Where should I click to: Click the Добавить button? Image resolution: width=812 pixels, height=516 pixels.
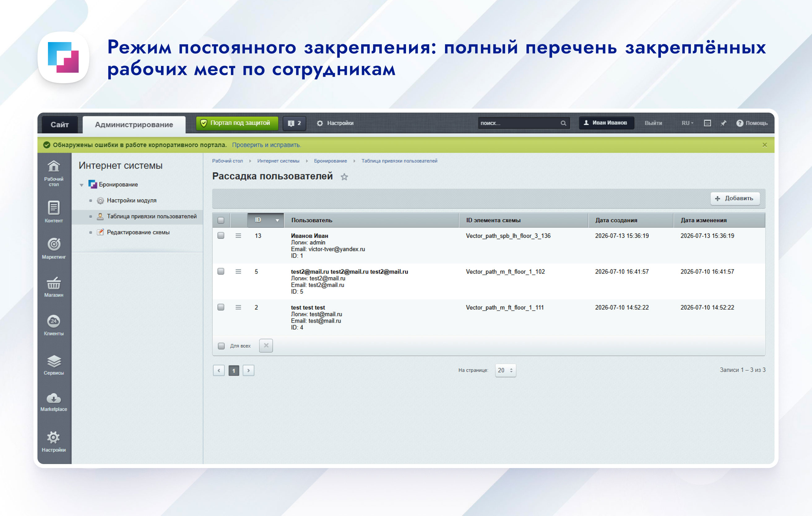tap(735, 199)
